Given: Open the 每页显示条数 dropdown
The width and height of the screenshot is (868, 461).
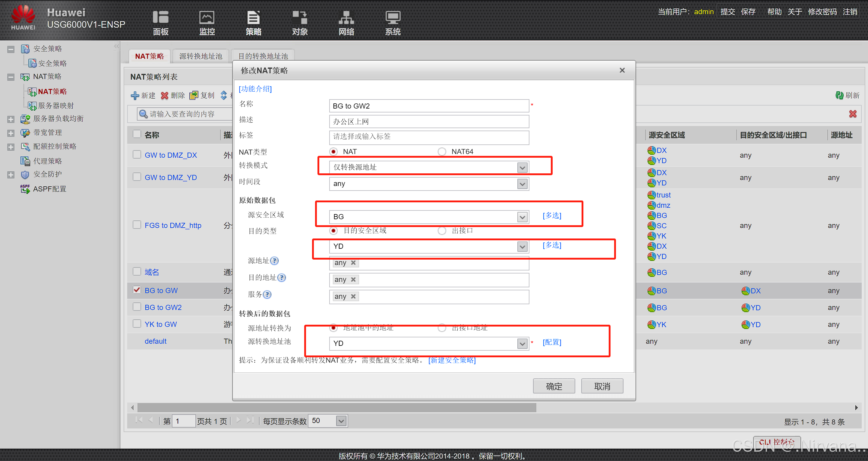Looking at the screenshot, I should [341, 421].
